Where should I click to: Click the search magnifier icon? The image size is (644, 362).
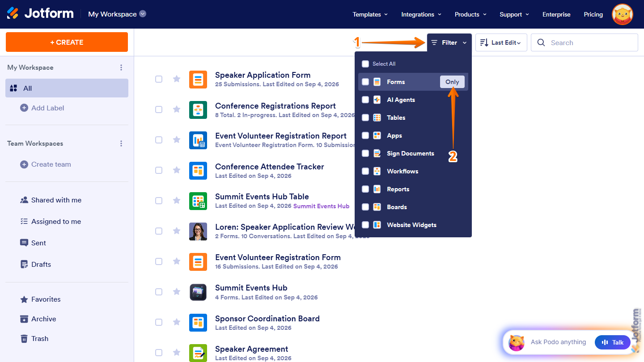(x=541, y=42)
